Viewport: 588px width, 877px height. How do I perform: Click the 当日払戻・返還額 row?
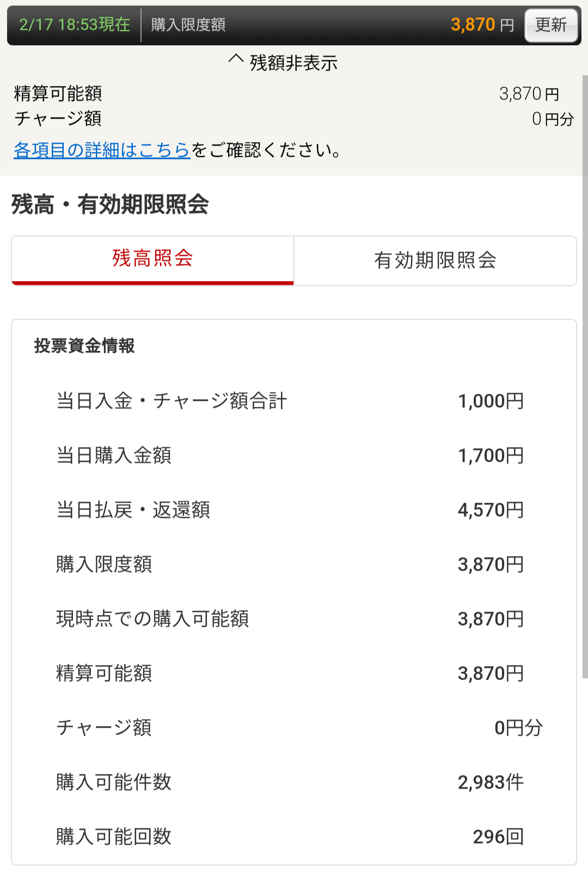[290, 510]
